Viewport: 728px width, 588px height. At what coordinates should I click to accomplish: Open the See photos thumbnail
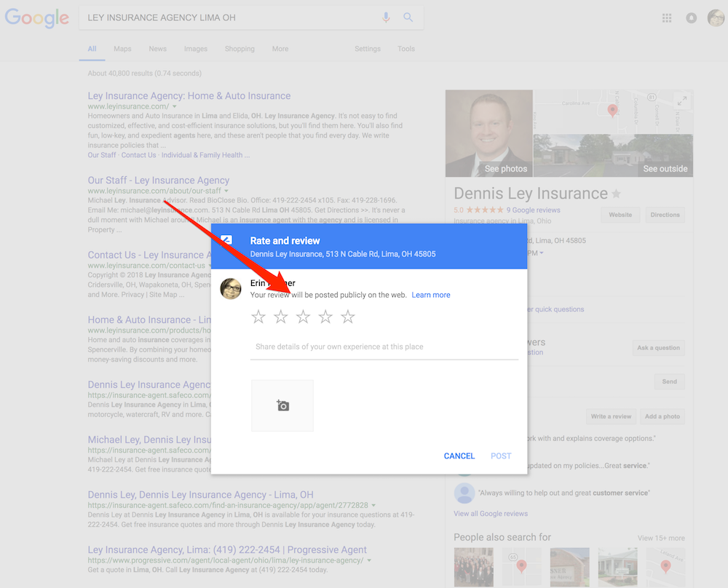coord(489,133)
